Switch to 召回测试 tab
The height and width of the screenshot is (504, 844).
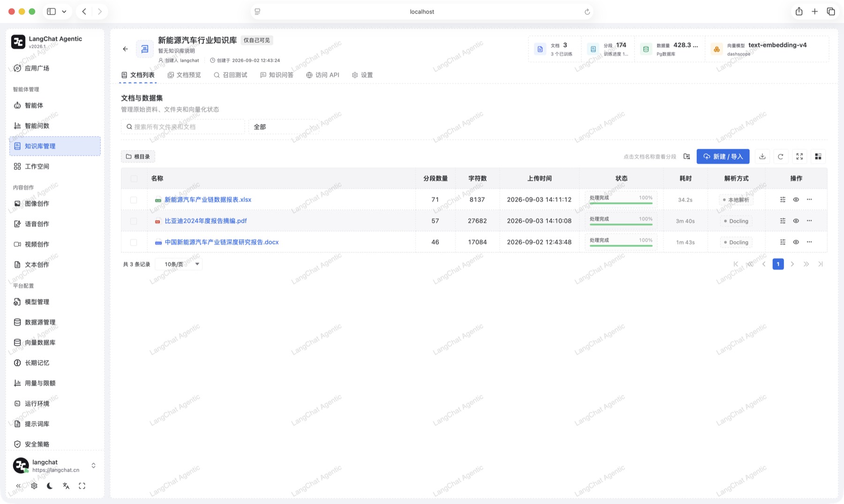coord(230,75)
